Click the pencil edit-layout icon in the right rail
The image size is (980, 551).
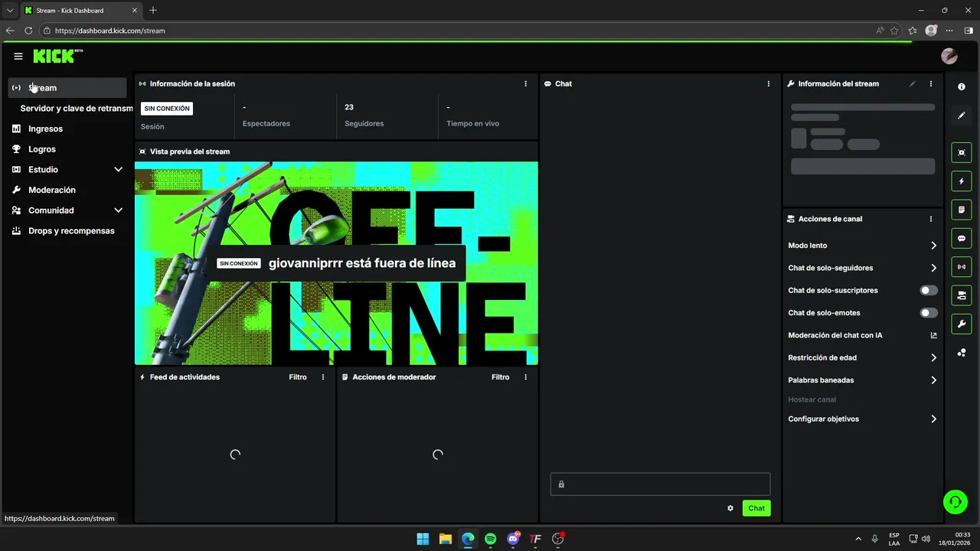(x=962, y=116)
